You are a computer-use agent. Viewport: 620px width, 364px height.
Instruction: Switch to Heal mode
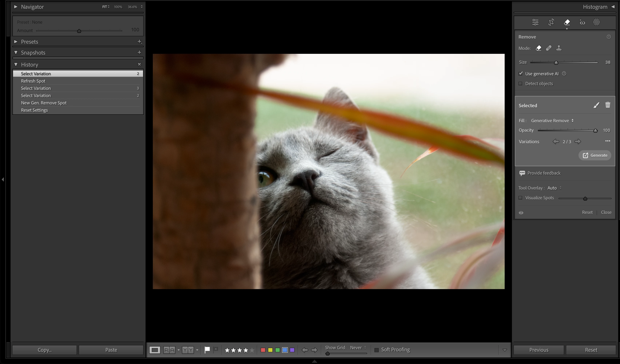(548, 48)
